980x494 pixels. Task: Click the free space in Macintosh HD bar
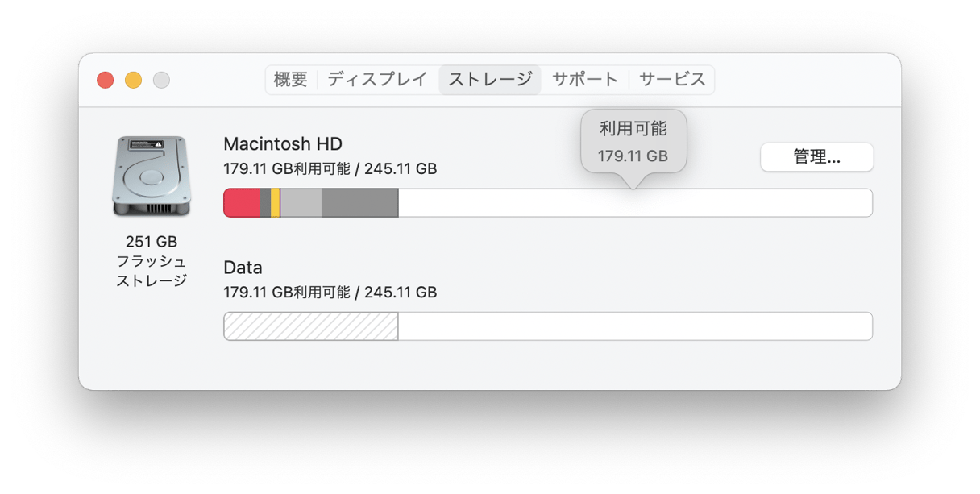[635, 203]
